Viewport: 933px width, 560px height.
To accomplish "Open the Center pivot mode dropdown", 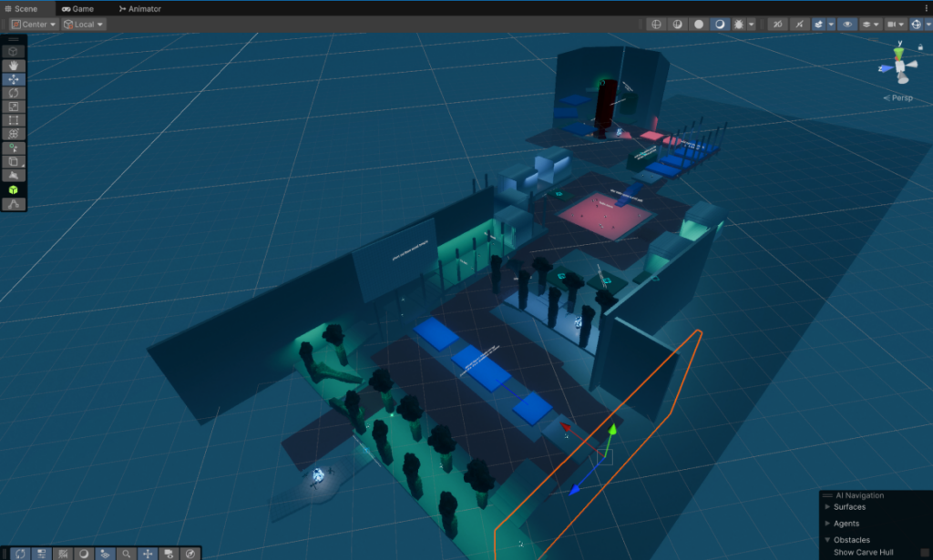I will tap(34, 25).
